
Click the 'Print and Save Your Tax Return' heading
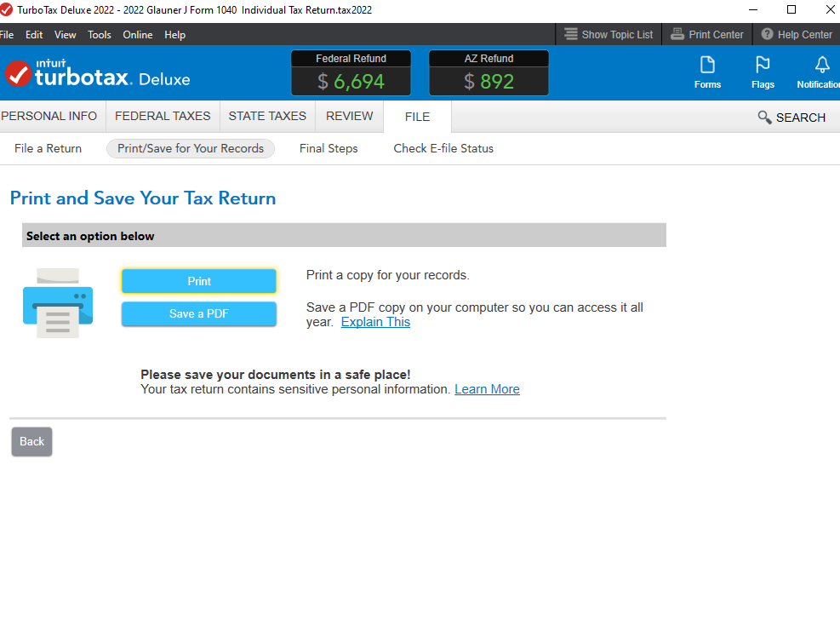point(143,198)
